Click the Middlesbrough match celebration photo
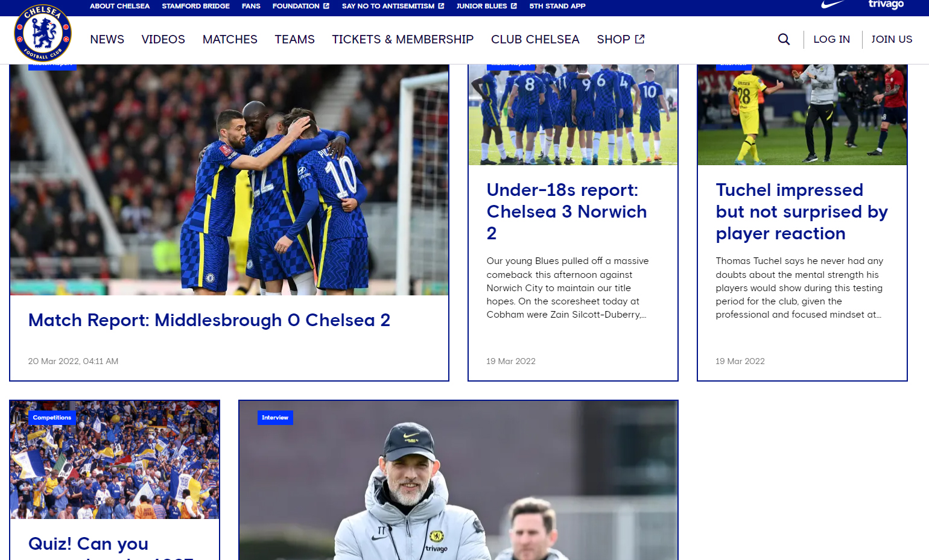Viewport: 929px width, 560px height. pyautogui.click(x=229, y=180)
